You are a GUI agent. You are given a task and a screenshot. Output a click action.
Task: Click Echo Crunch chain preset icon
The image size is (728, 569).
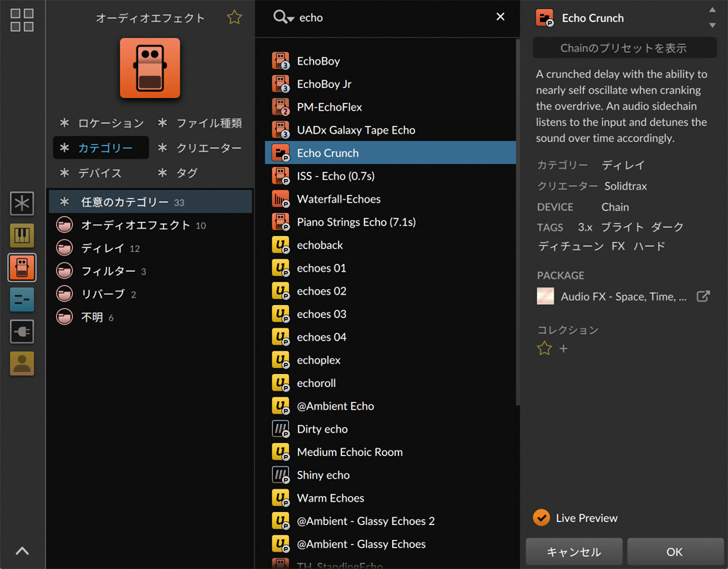click(281, 152)
